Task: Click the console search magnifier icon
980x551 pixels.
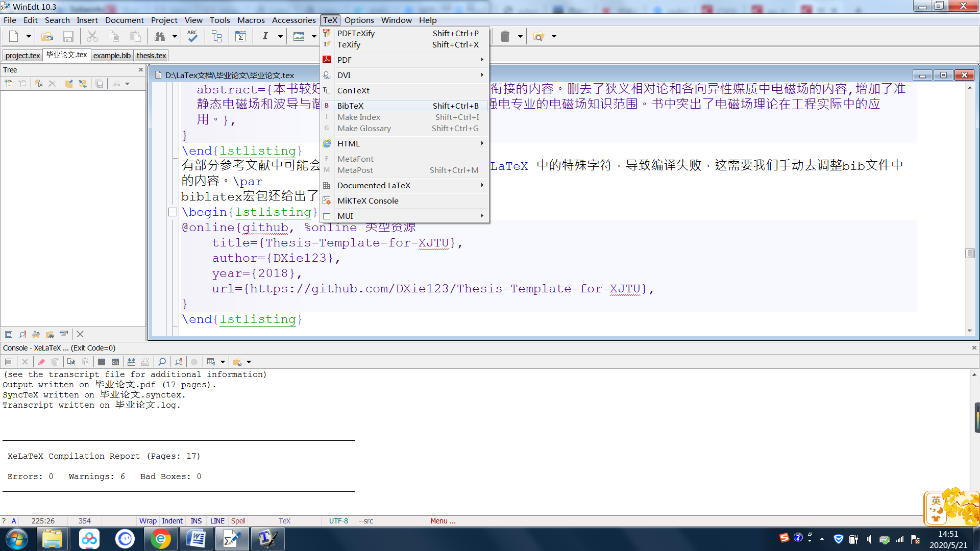Action: click(x=162, y=362)
